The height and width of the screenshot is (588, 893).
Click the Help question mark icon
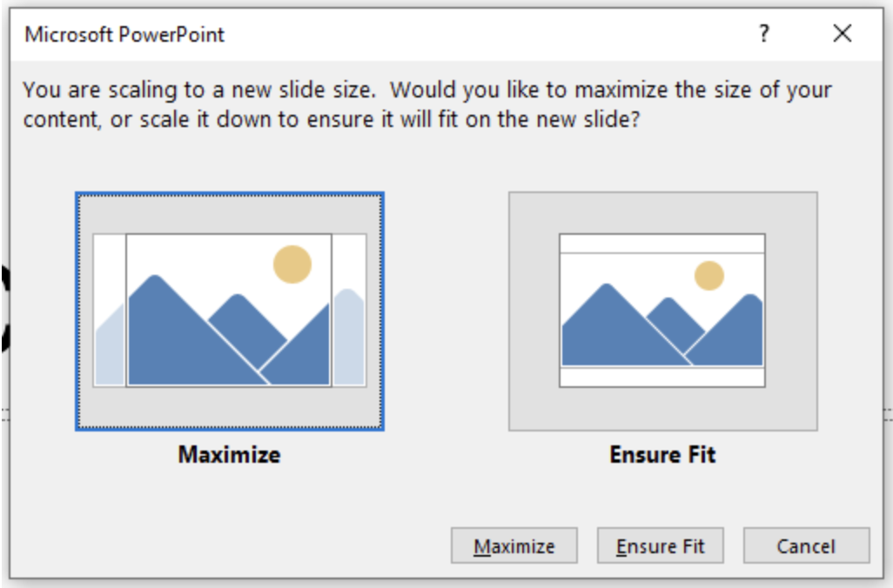tap(764, 35)
